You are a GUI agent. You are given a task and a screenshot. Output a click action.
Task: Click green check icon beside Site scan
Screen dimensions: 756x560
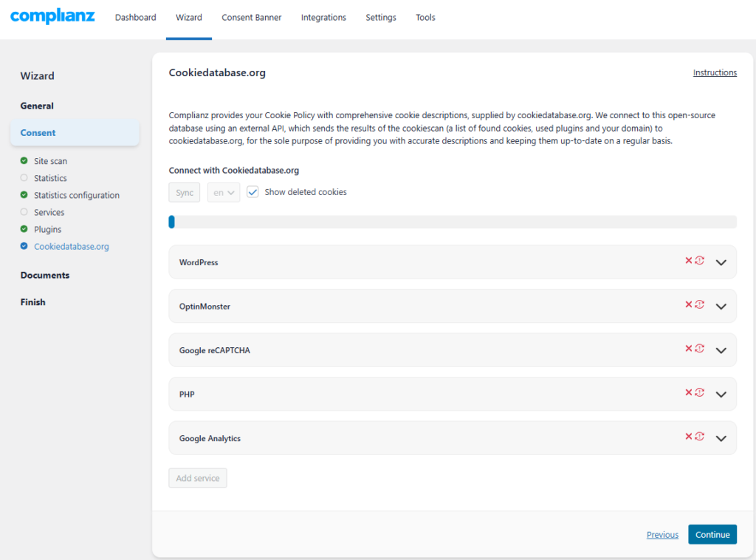(24, 160)
